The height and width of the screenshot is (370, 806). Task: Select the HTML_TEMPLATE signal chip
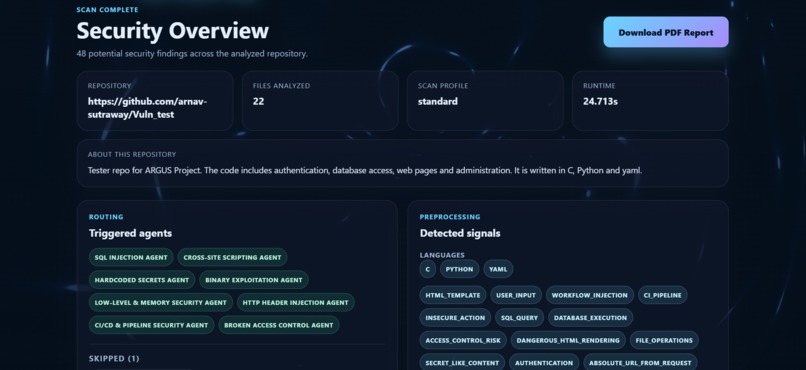[x=453, y=295]
